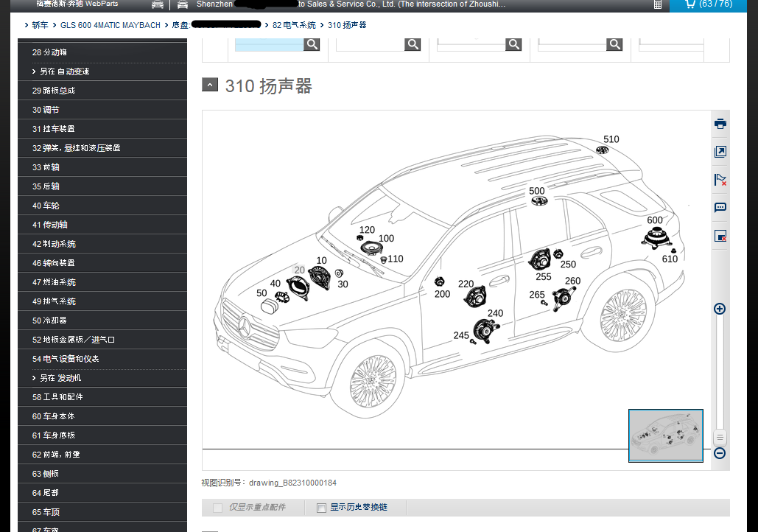Click the diagram overview thumbnail
This screenshot has width=758, height=532.
pos(665,435)
